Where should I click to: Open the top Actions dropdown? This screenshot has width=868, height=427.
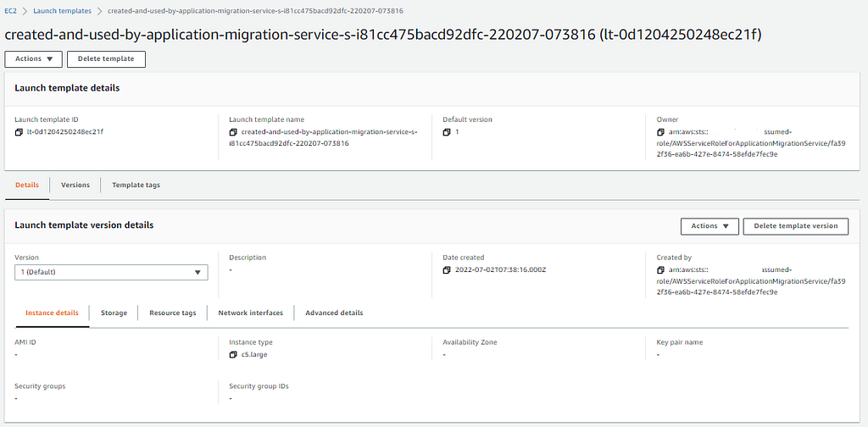[x=33, y=59]
